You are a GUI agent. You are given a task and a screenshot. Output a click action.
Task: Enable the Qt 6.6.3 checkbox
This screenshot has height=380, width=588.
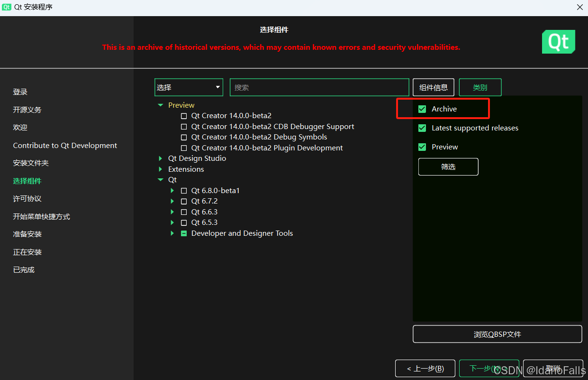184,212
